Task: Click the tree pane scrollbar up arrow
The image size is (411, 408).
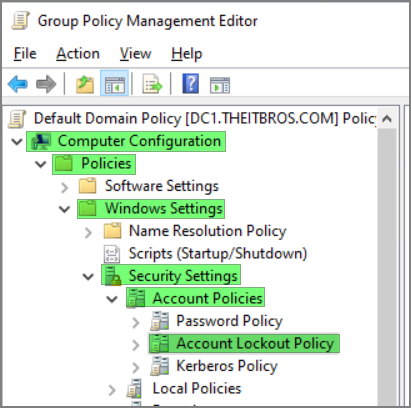Action: tap(387, 118)
